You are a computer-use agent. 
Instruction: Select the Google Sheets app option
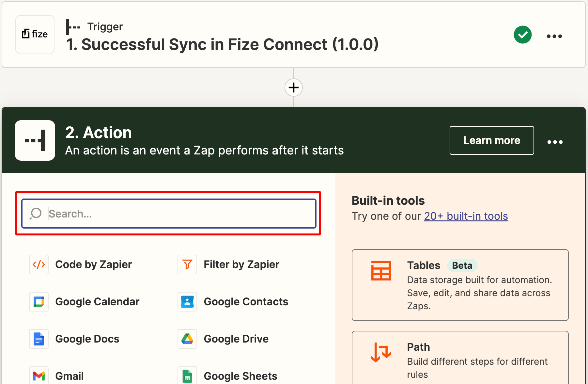pyautogui.click(x=240, y=376)
